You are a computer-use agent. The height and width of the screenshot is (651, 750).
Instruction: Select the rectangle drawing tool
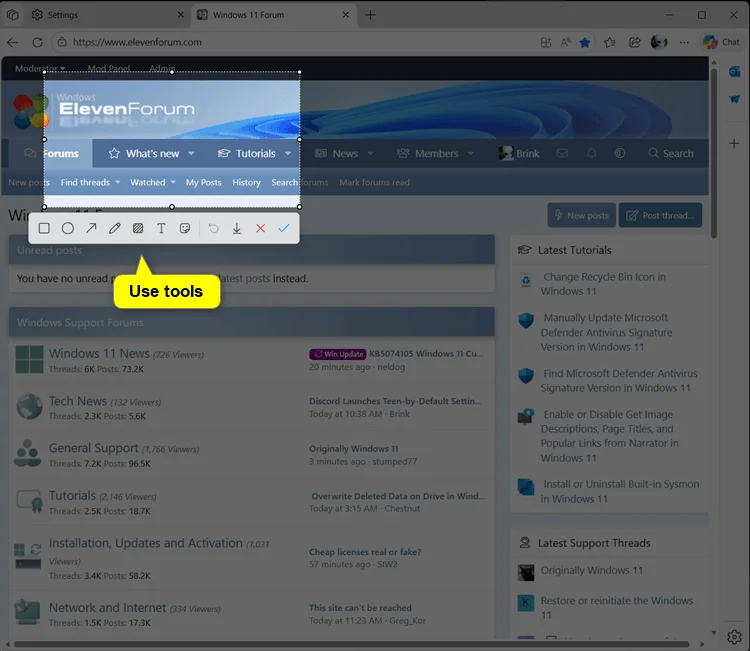(44, 229)
